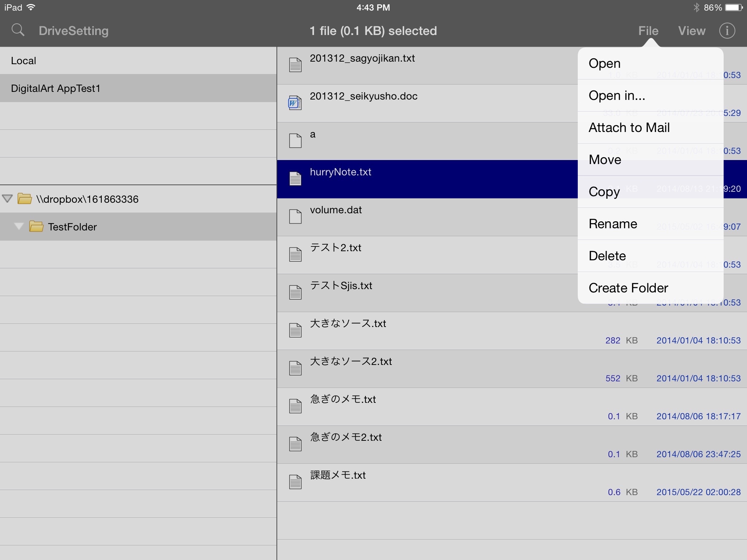Image resolution: width=747 pixels, height=560 pixels.
Task: Tap the File button in header
Action: (x=648, y=31)
